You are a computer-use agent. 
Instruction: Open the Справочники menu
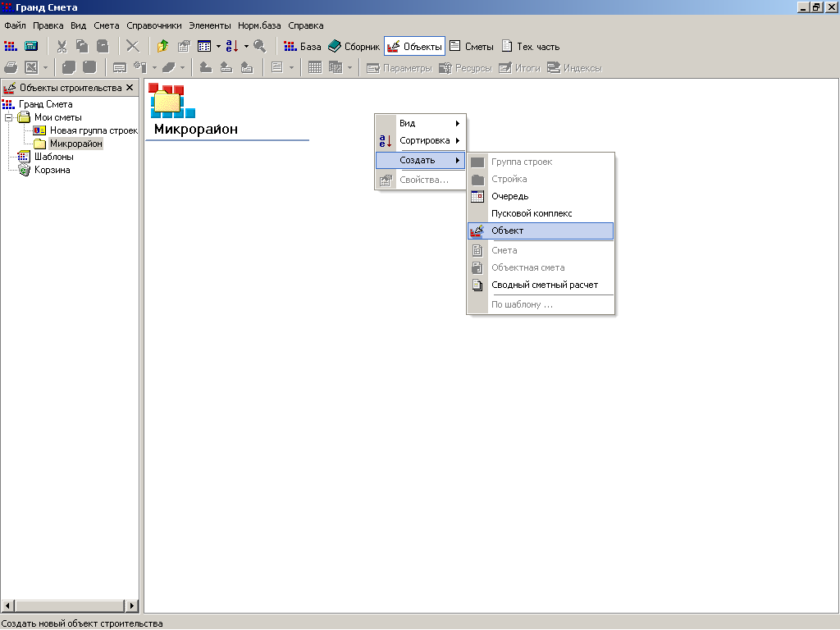coord(154,25)
